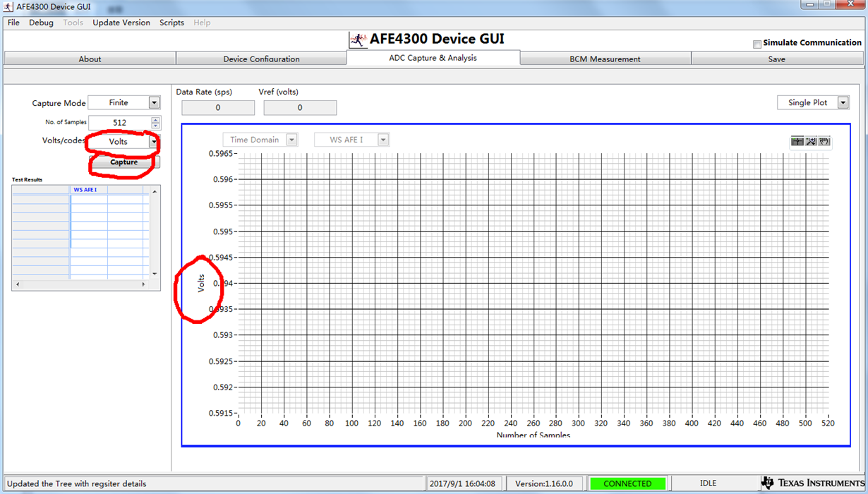Open the Debug menu
868x494 pixels.
coord(41,23)
